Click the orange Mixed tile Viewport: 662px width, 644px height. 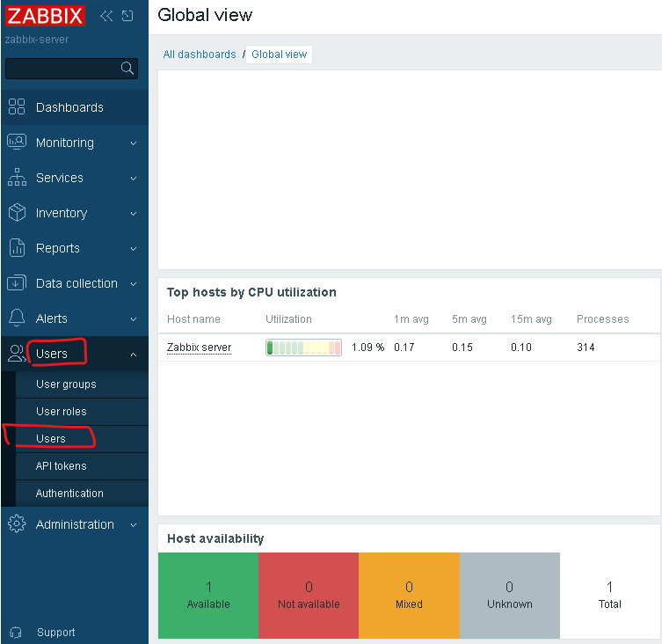(x=409, y=595)
